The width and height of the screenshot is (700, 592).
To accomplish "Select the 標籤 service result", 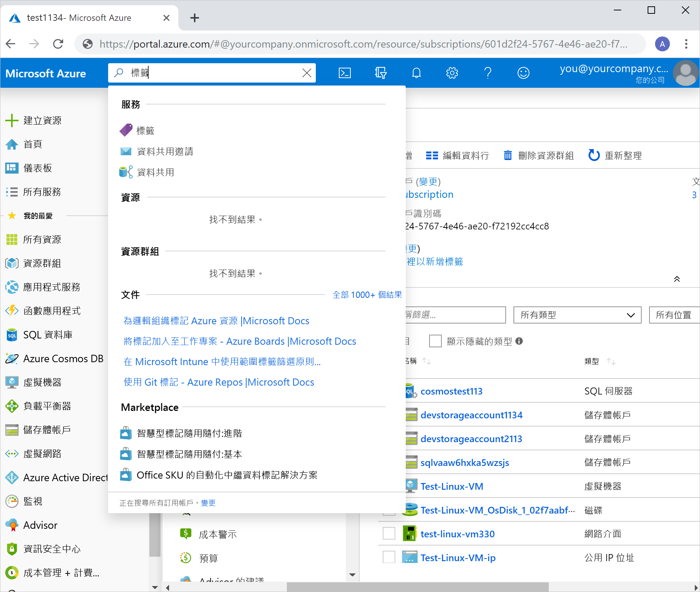I will click(137, 131).
